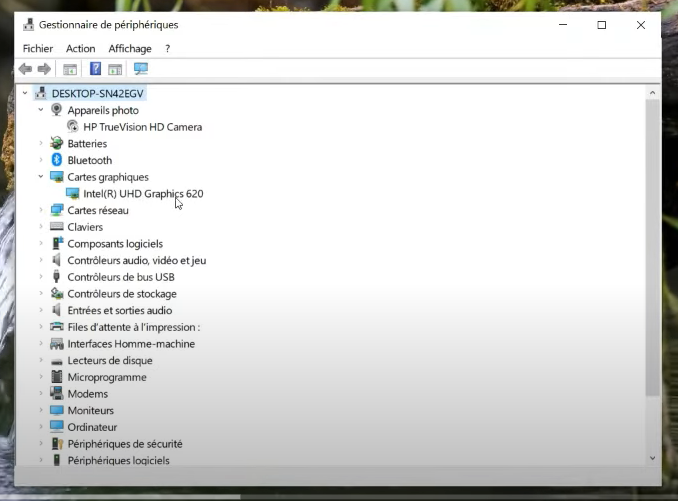Click the HP TrueVision HD Camera icon
The height and width of the screenshot is (501, 678).
pyautogui.click(x=73, y=127)
